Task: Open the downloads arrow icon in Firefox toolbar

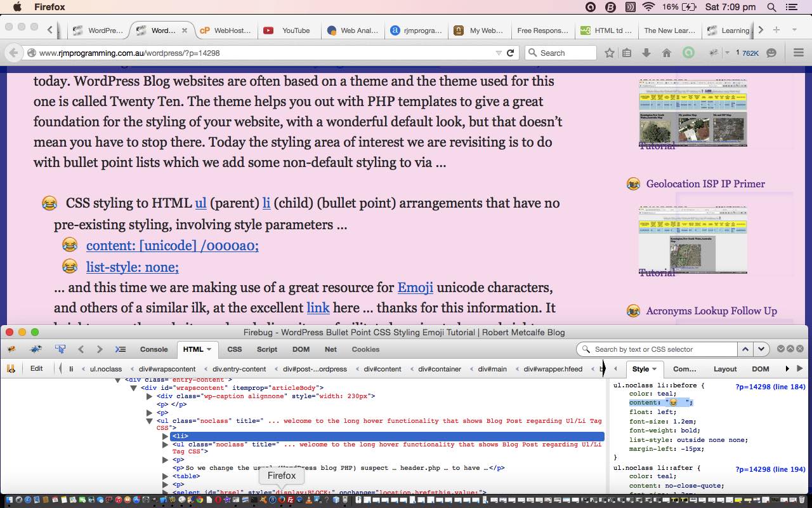Action: [646, 53]
